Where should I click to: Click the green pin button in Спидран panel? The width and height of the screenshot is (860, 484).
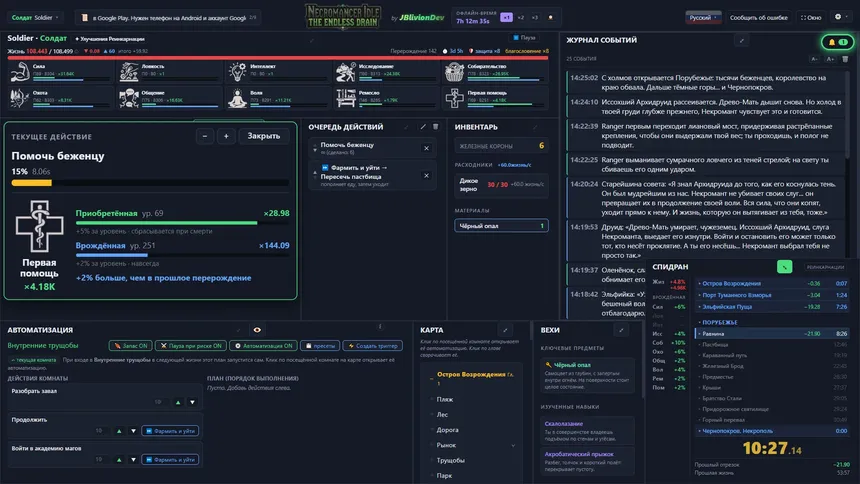point(784,267)
